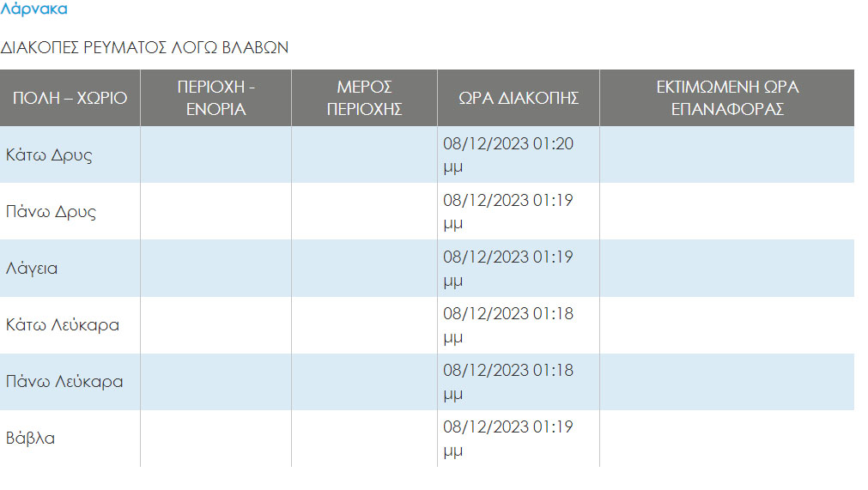Click the ΕΚΤΙΜΩΜΕΝΗ ΩΡΑ ΕΠΑΝΑΦΟΡΑΣ column header
Image resolution: width=868 pixels, height=490 pixels.
727,98
